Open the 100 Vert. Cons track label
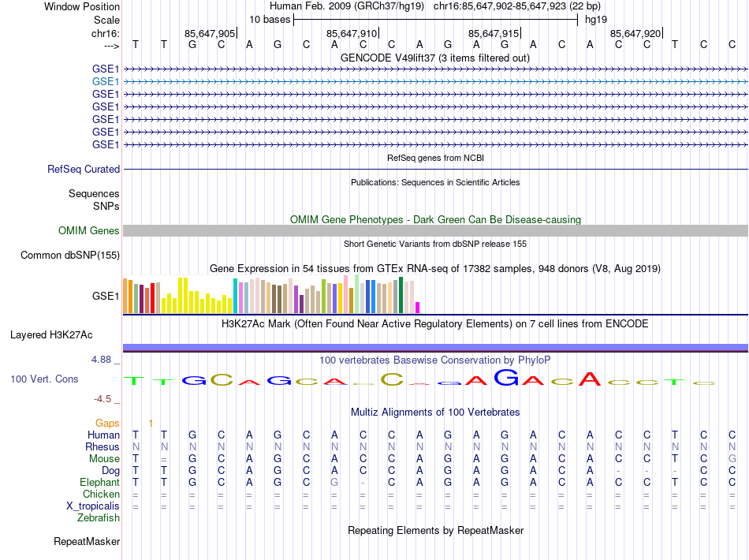Viewport: 749px width, 560px height. [x=44, y=379]
